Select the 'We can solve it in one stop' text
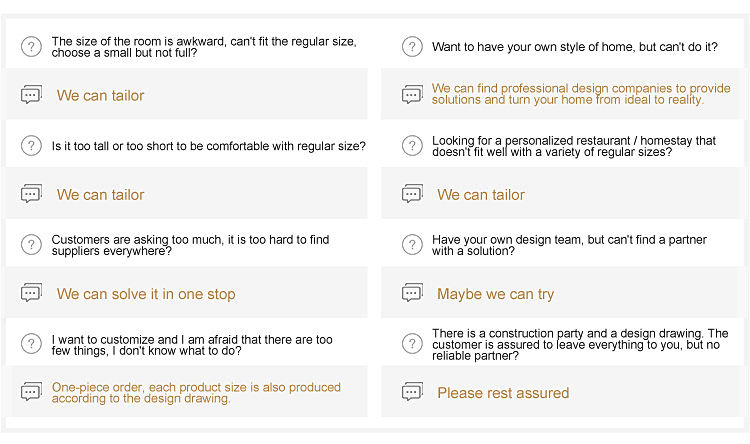750x444 pixels. pyautogui.click(x=146, y=294)
